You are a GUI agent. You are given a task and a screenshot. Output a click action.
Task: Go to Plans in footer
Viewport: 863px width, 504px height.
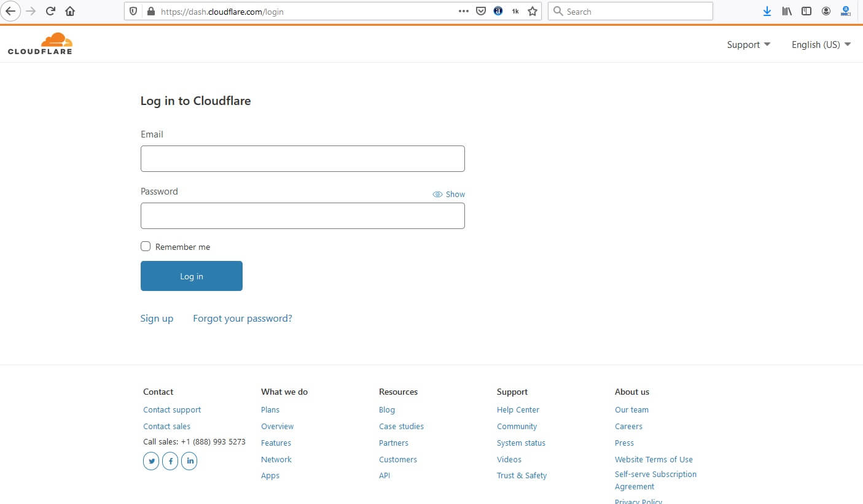click(x=270, y=409)
